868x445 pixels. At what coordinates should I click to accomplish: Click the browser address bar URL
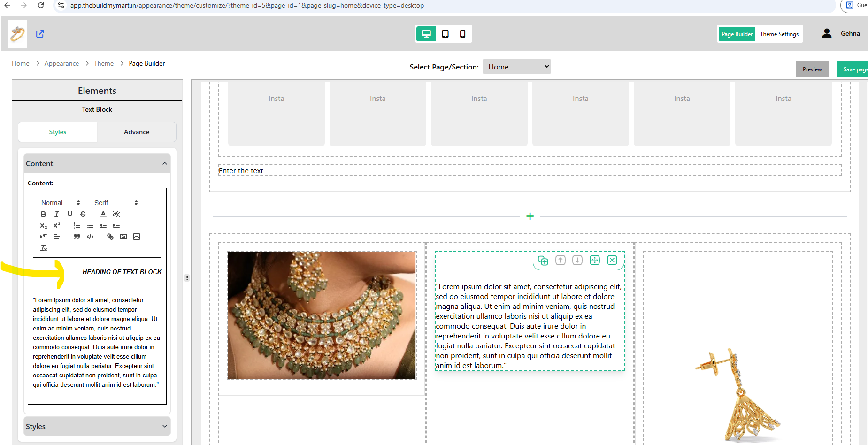(247, 5)
